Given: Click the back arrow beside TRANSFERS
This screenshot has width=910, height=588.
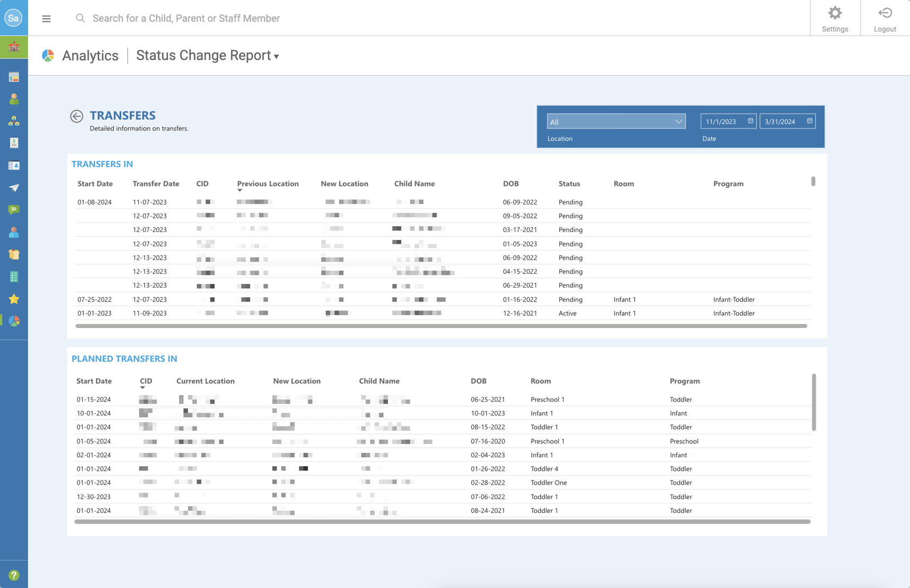Looking at the screenshot, I should click(x=77, y=115).
